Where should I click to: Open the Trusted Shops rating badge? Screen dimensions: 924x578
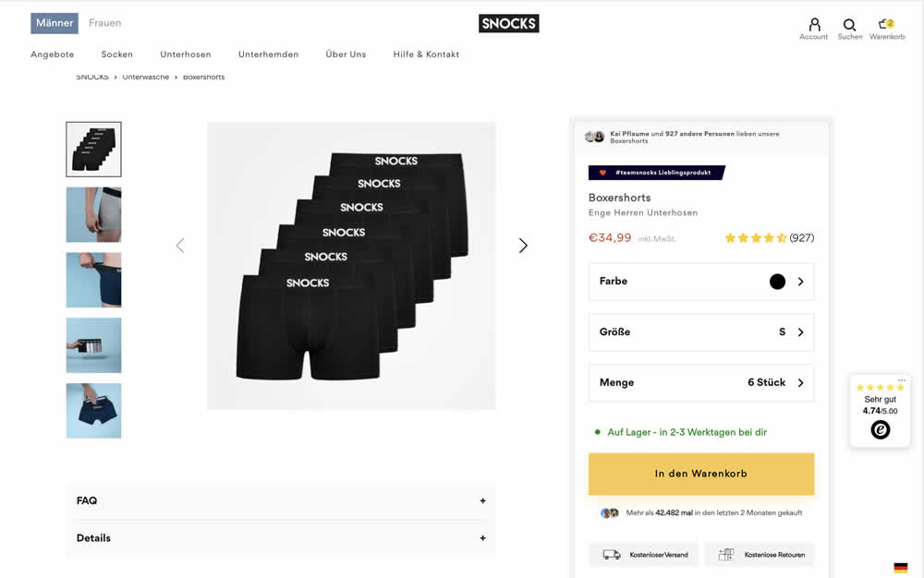coord(880,411)
